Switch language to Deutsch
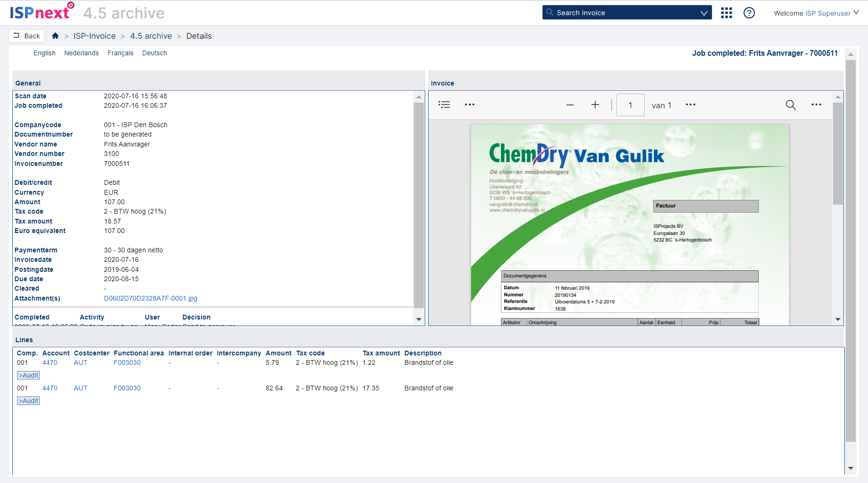This screenshot has height=483, width=868. [154, 53]
